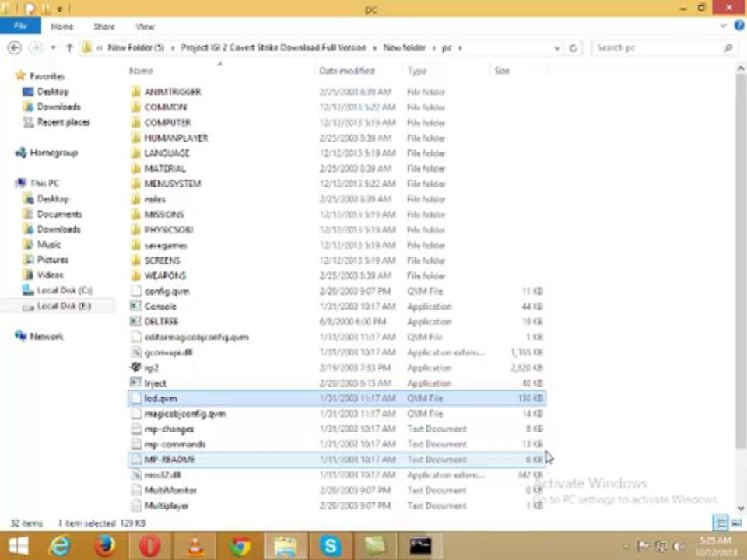Select the Inject application icon
The width and height of the screenshot is (747, 560).
click(x=135, y=383)
